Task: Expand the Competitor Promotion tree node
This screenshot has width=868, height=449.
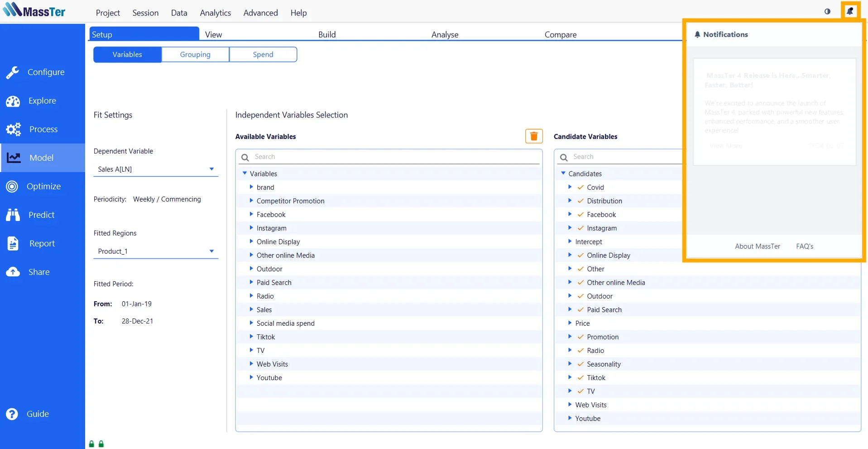Action: point(251,201)
